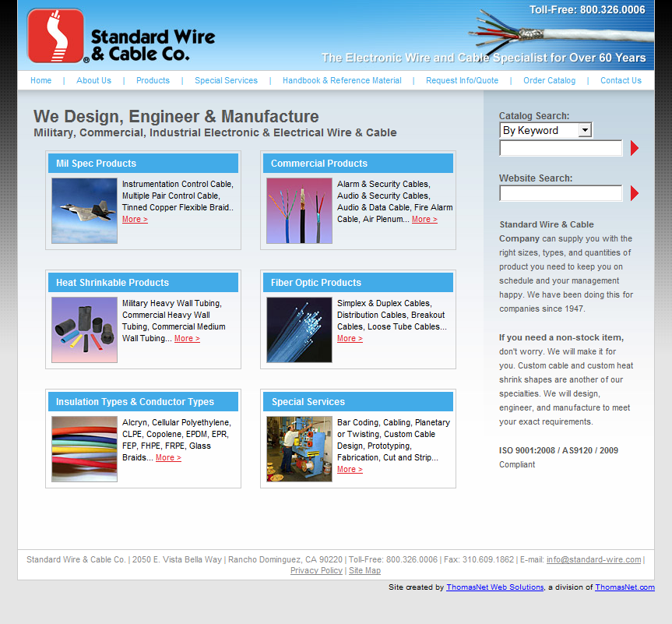Viewport: 672px width, 624px height.
Task: Click More link under Fiber Optic Products
Action: click(x=350, y=338)
